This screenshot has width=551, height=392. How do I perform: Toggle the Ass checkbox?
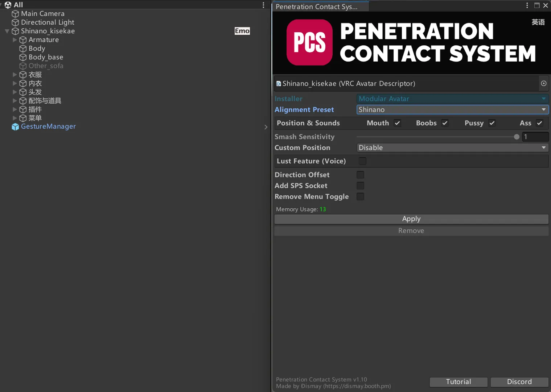(539, 123)
